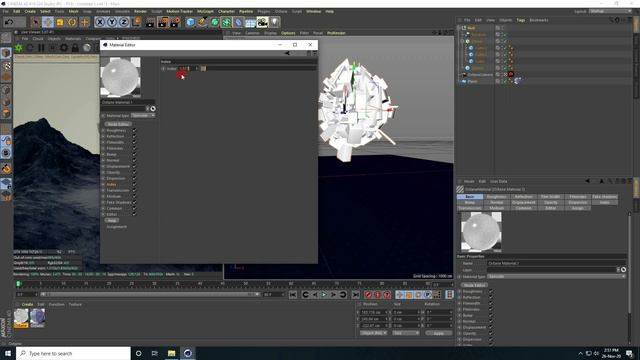Click the green Array/Cloner icon

[x=227, y=22]
